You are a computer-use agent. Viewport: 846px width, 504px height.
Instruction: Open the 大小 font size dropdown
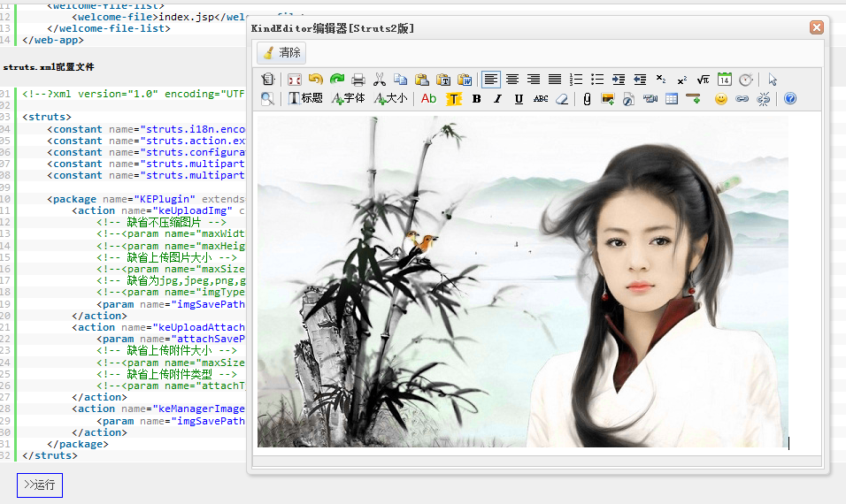390,99
